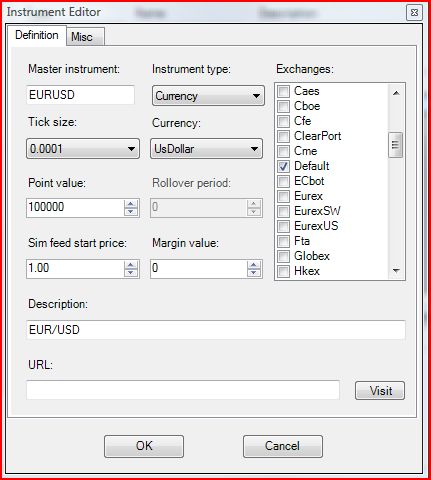This screenshot has width=431, height=480.
Task: Click the OK button
Action: pos(144,446)
